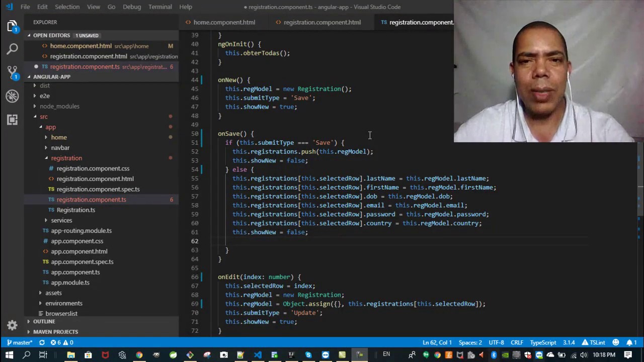
Task: Open the notifications bell
Action: click(631, 342)
